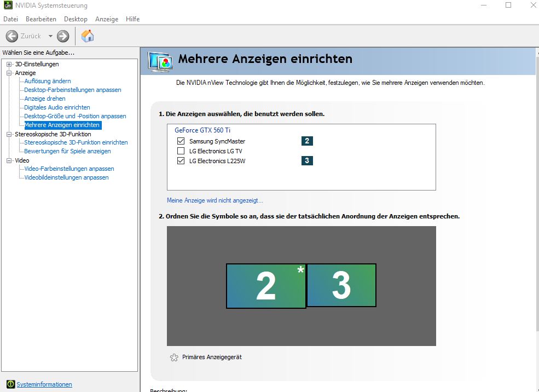The image size is (539, 392).
Task: Open Desktop-Größe und -Position anpassen
Action: click(x=75, y=116)
